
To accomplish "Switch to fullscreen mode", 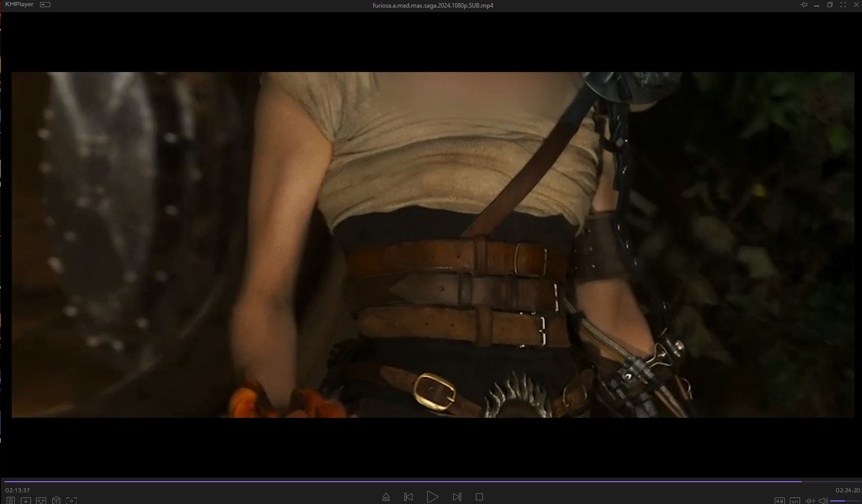I will (x=843, y=5).
